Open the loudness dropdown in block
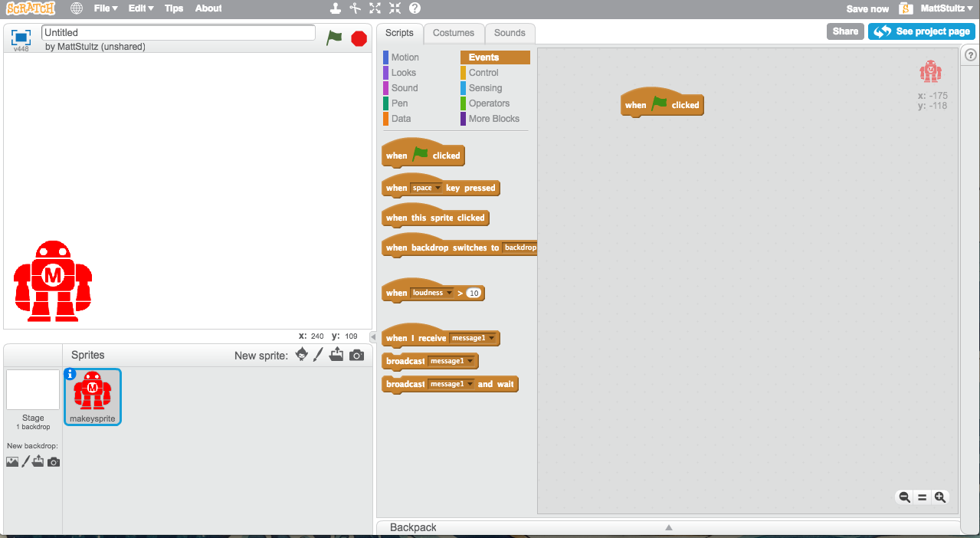The width and height of the screenshot is (980, 538). coord(432,293)
